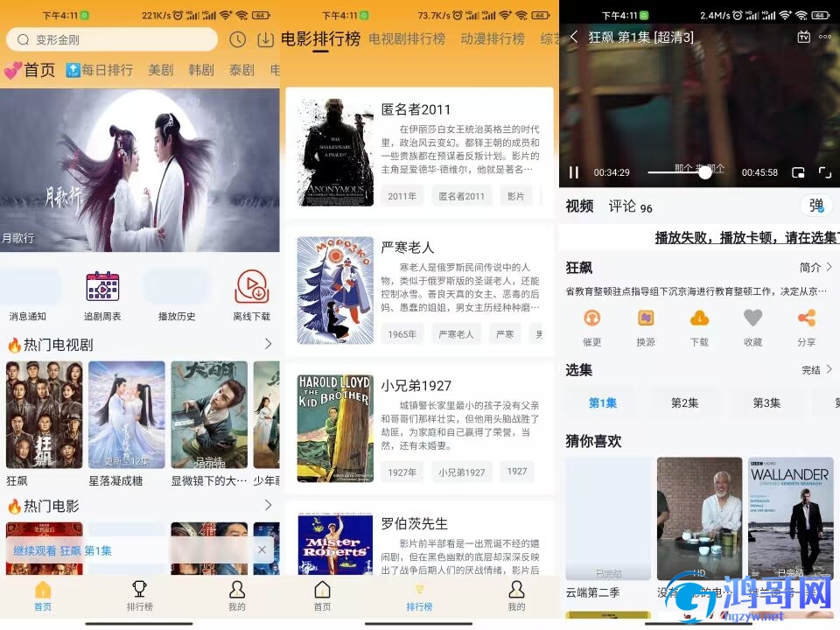
Task: Tap the 催更 request-update icon
Action: click(x=592, y=318)
